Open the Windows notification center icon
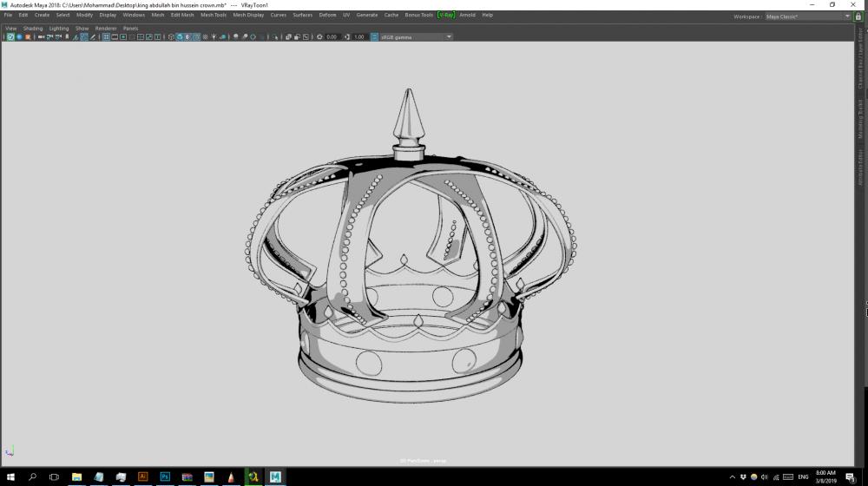 [850, 476]
